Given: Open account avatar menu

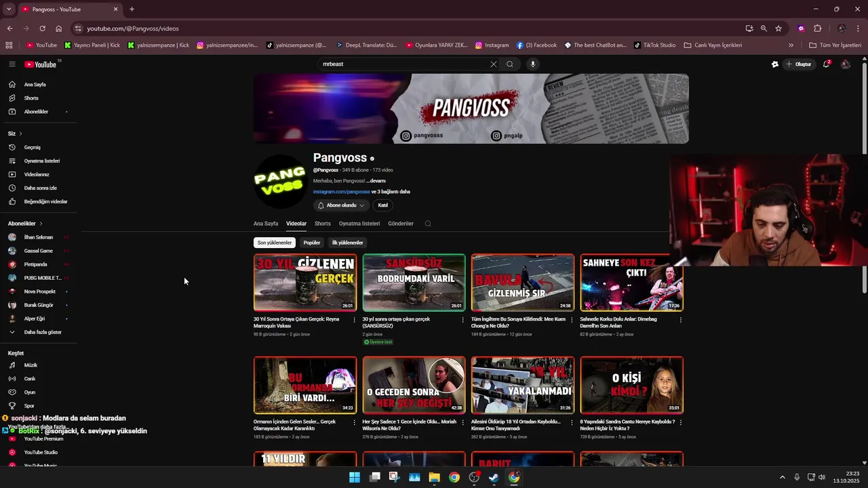Looking at the screenshot, I should tap(845, 64).
